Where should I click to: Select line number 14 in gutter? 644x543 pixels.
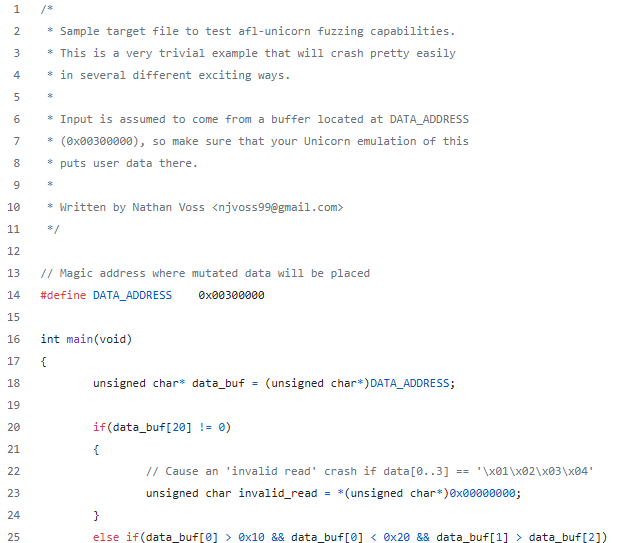(14, 295)
